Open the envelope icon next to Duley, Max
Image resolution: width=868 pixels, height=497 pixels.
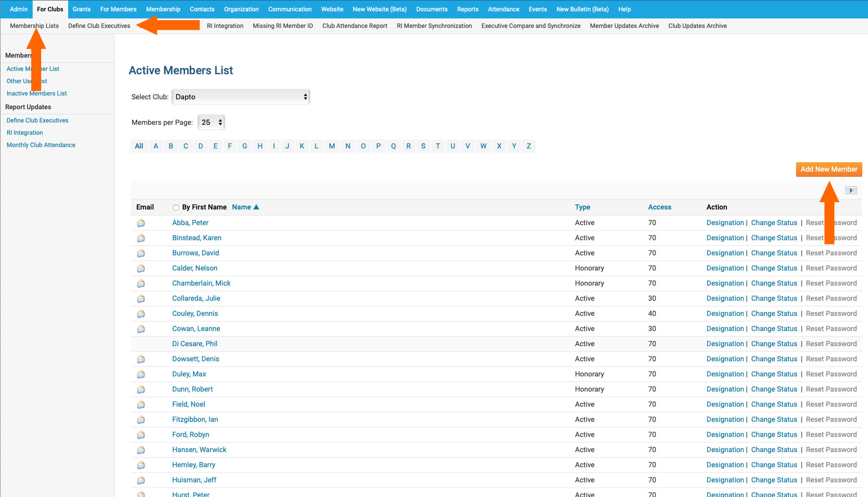tap(141, 374)
